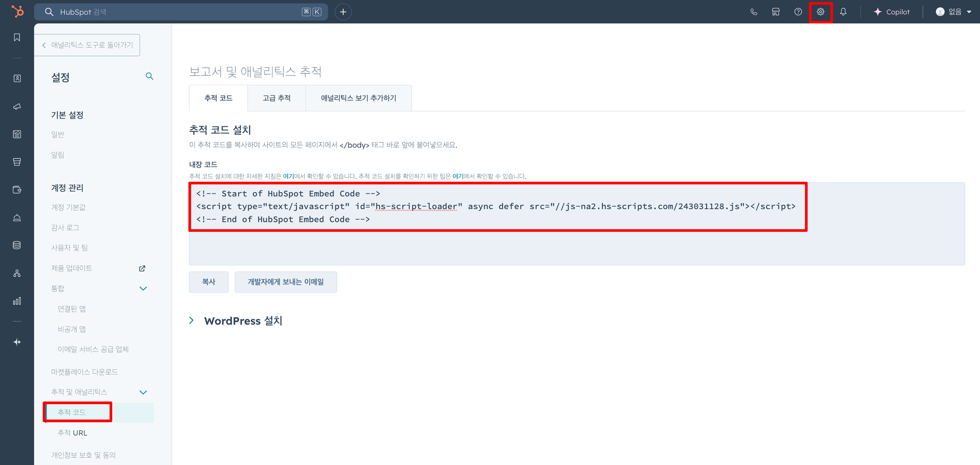980x465 pixels.
Task: Open 감사 로그 in sidebar
Action: pyautogui.click(x=65, y=228)
